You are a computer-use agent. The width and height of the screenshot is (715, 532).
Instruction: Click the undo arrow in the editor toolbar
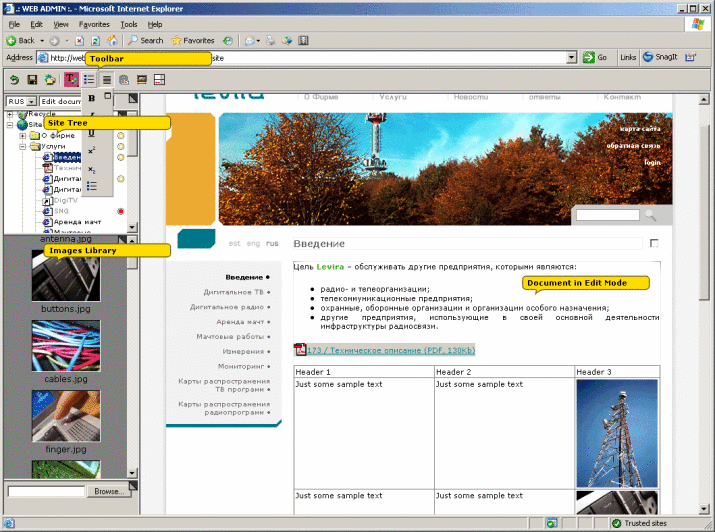(14, 80)
